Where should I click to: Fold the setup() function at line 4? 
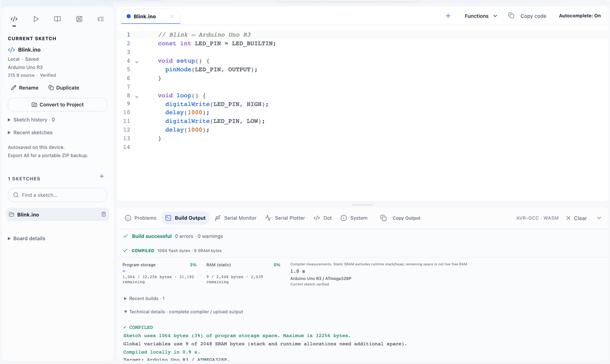tap(137, 62)
